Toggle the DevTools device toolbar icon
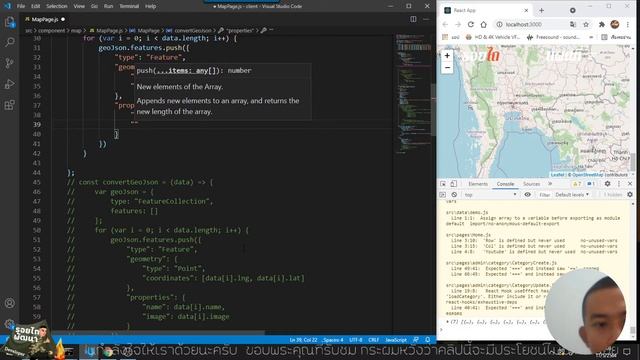The height and width of the screenshot is (360, 640). 453,184
